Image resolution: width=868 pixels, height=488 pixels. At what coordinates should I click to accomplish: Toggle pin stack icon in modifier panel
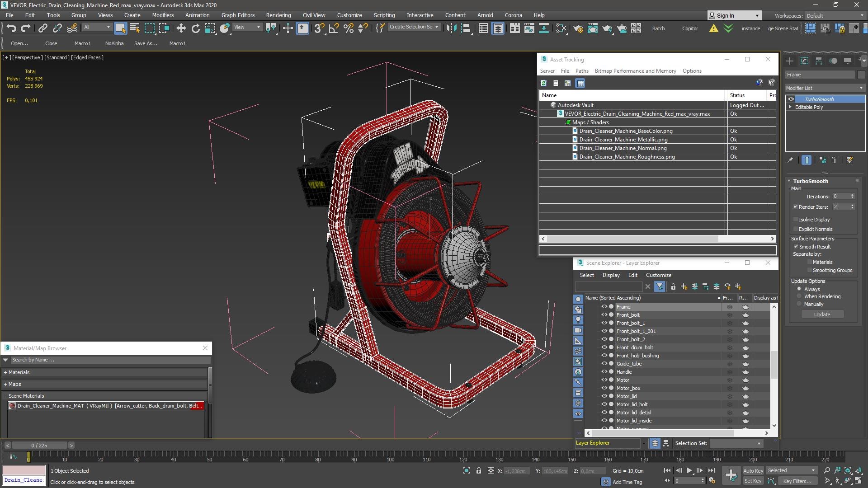coord(790,160)
